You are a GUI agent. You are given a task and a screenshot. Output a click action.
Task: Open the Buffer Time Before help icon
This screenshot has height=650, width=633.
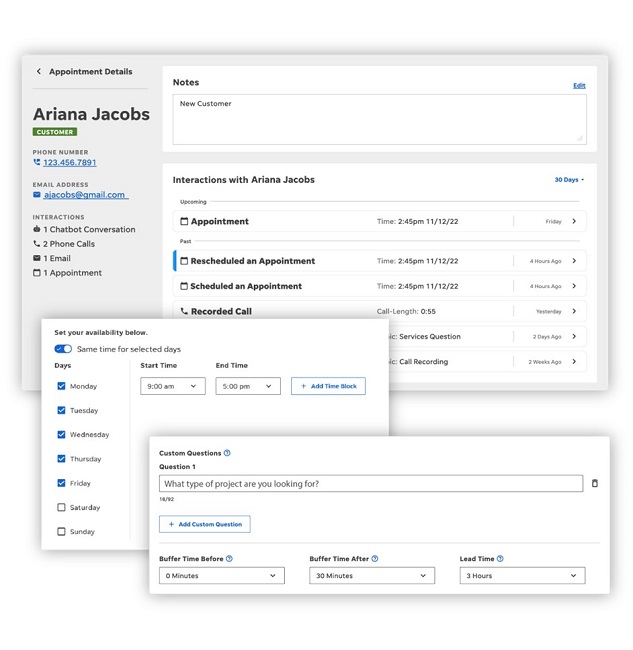click(229, 559)
